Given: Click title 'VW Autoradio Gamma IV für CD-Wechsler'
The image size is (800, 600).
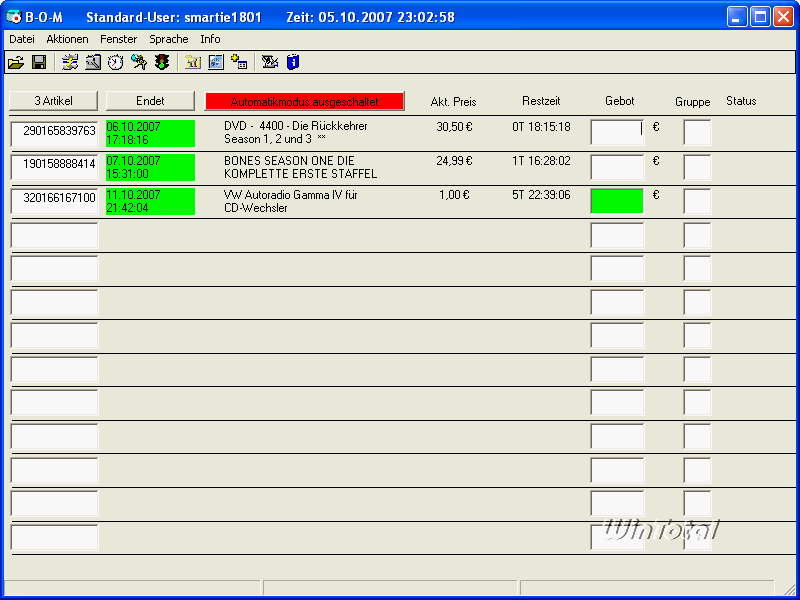Looking at the screenshot, I should 291,201.
